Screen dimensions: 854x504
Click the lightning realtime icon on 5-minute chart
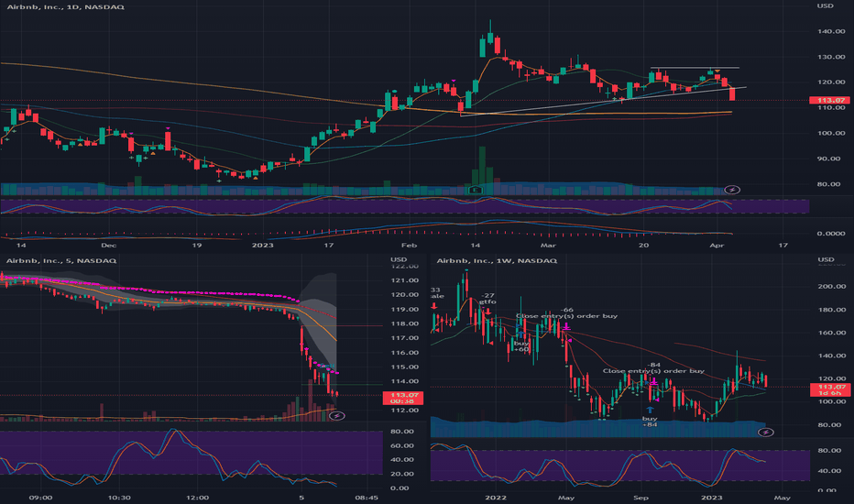(x=336, y=416)
